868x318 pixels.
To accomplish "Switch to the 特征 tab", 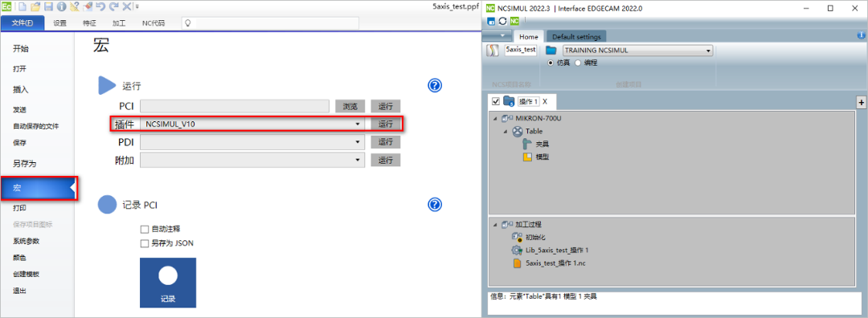I will [x=90, y=23].
